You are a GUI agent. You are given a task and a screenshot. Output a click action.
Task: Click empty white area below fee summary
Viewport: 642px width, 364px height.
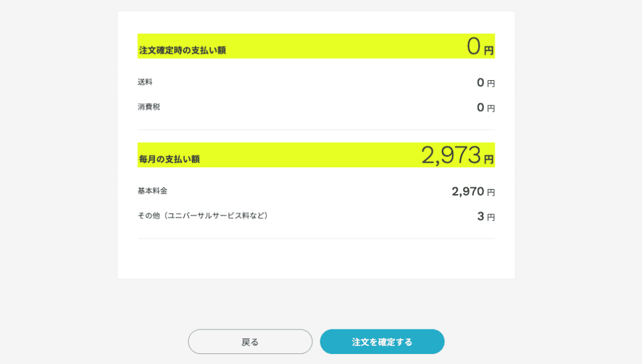pos(316,259)
